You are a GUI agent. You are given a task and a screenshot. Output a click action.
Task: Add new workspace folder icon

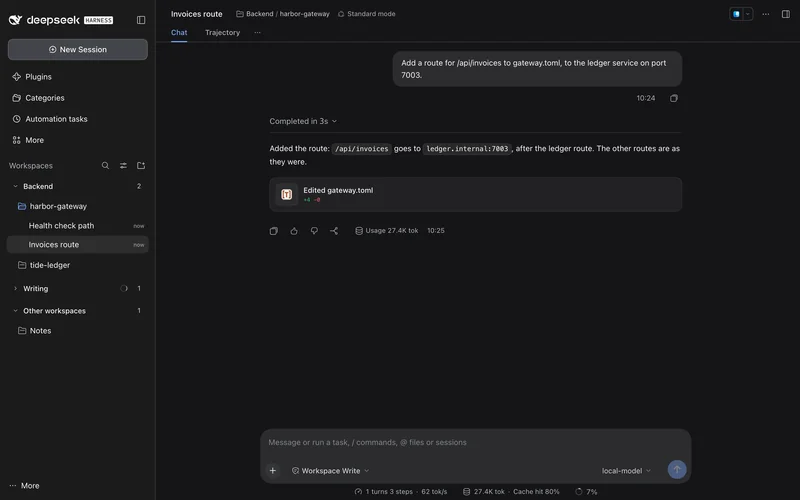141,165
